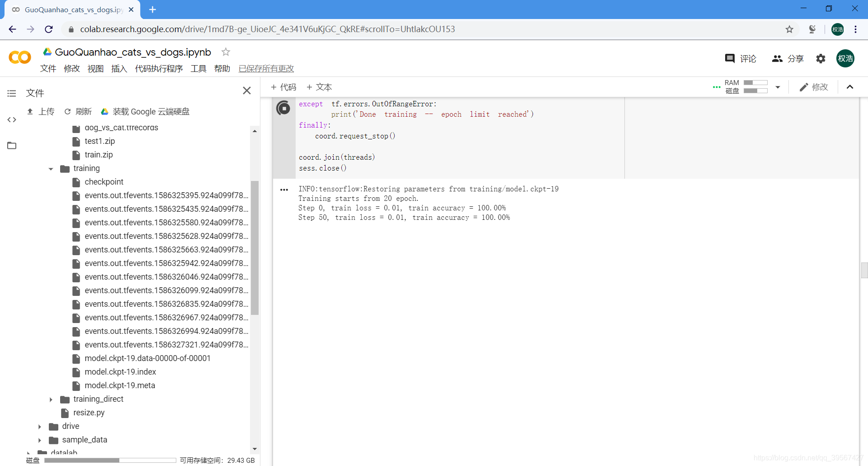The height and width of the screenshot is (466, 868).
Task: Click the RAM usage bar
Action: point(755,83)
